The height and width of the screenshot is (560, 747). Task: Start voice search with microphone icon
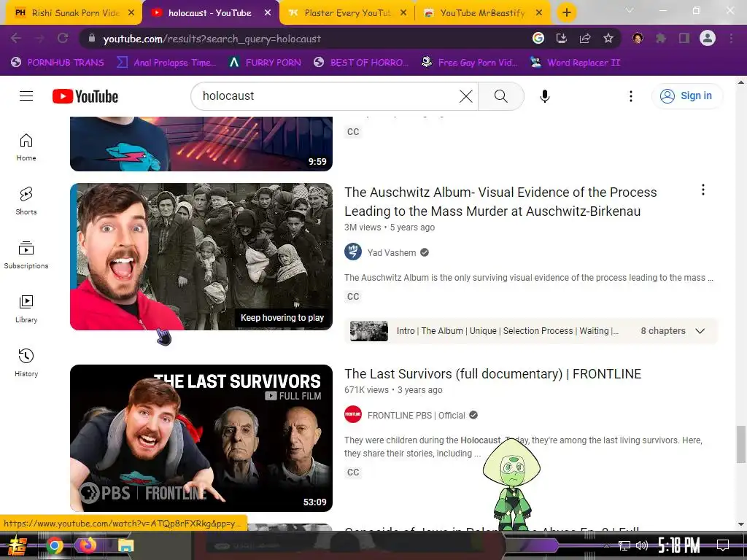544,96
